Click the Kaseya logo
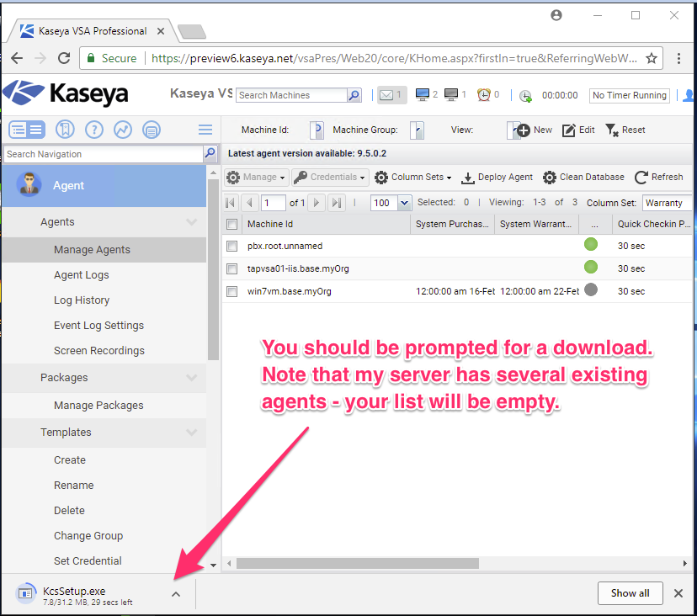The height and width of the screenshot is (616, 697). (x=66, y=93)
